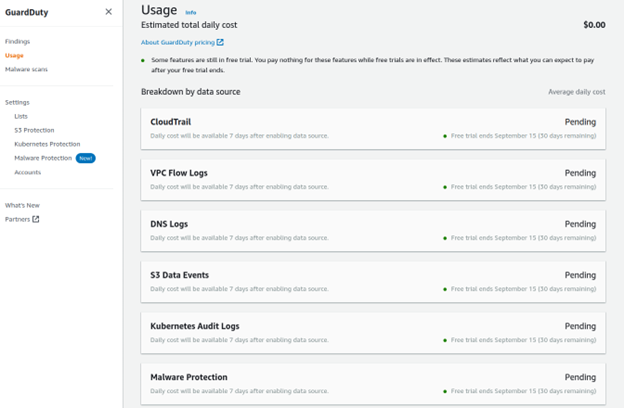The height and width of the screenshot is (408, 624).
Task: Click the Malware Protection card title
Action: [189, 377]
